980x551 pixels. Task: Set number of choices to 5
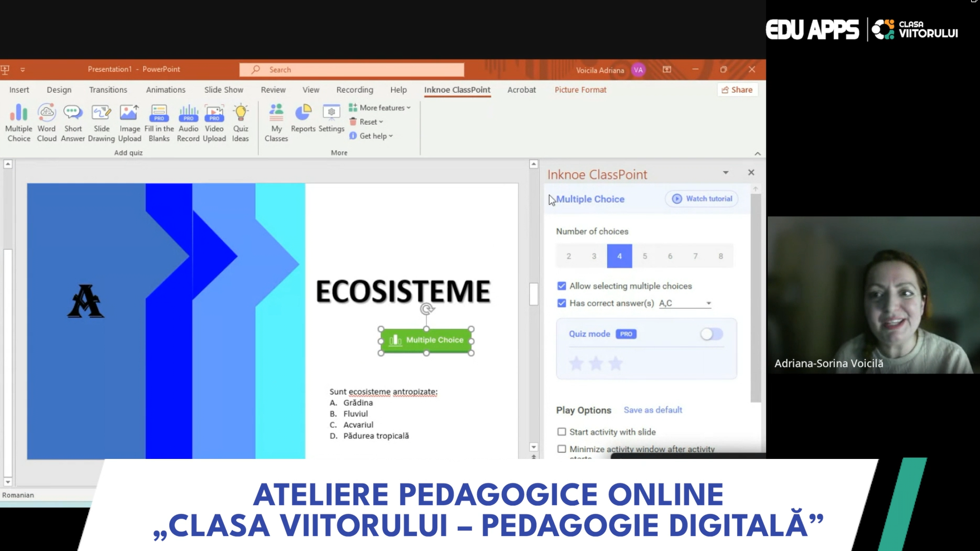tap(645, 256)
